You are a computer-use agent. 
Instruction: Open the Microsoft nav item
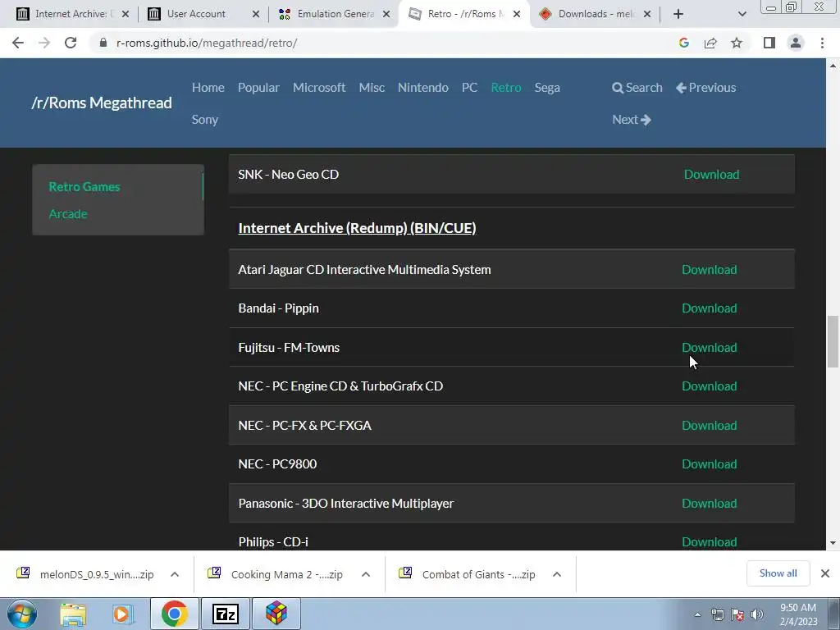pyautogui.click(x=319, y=87)
